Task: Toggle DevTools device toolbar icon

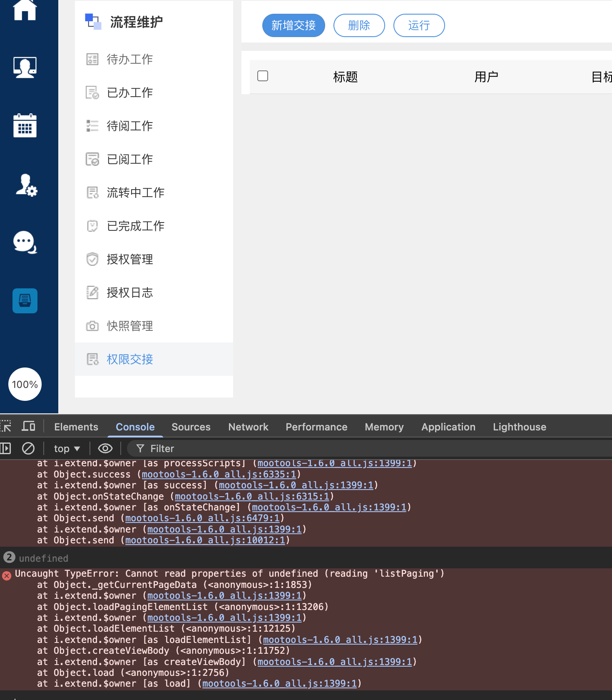Action: click(28, 426)
